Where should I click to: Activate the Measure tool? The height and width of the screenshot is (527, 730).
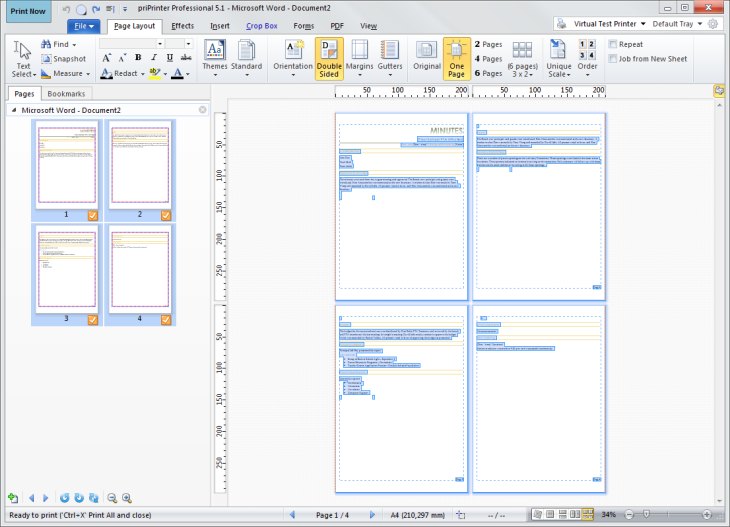click(x=65, y=74)
